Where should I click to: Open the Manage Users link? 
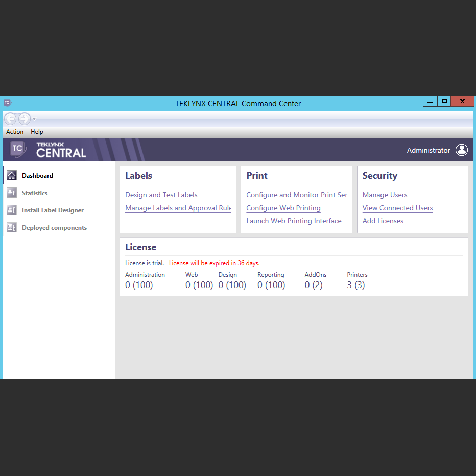[385, 195]
